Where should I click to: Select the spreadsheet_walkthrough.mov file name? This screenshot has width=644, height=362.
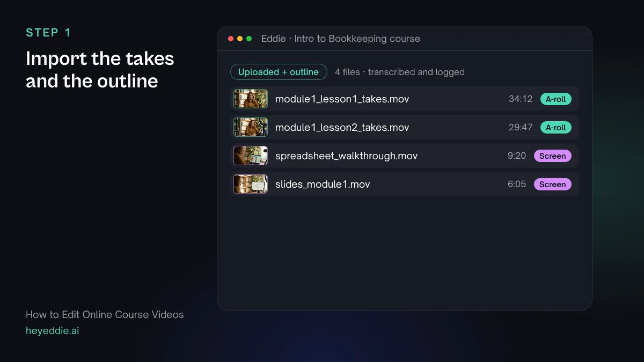(x=346, y=156)
